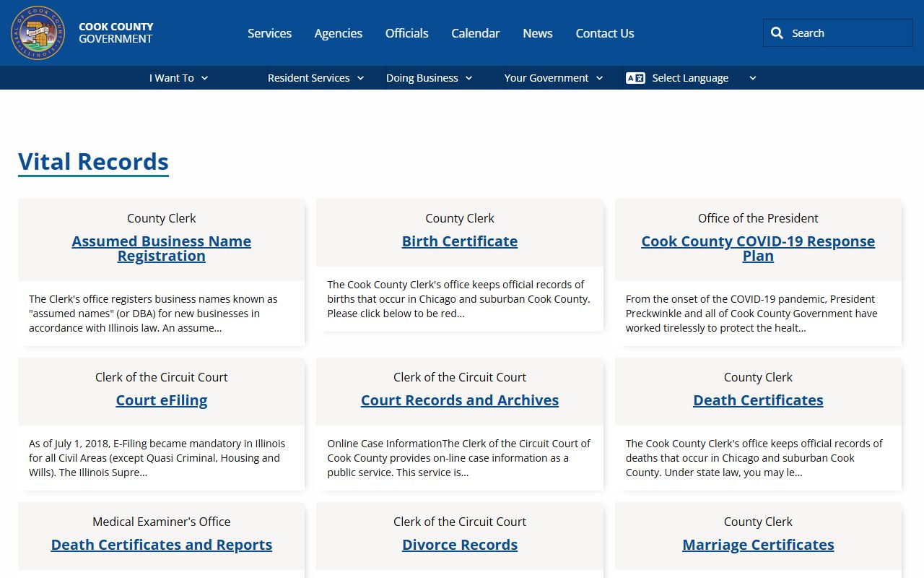Image resolution: width=924 pixels, height=578 pixels.
Task: Open the Marriage Certificates link
Action: tap(758, 545)
